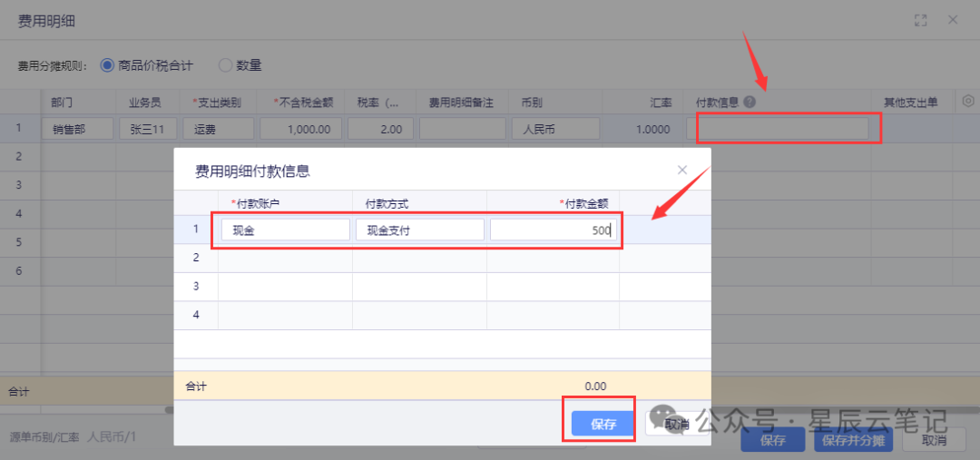980x460 pixels.
Task: Click the 付款金额 input with 500
Action: (x=554, y=230)
